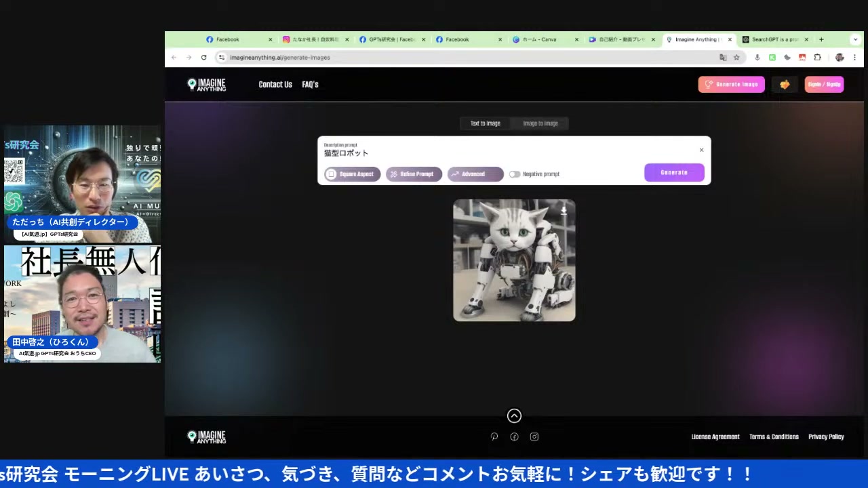
Task: Reload the page with the refresh icon
Action: 203,58
